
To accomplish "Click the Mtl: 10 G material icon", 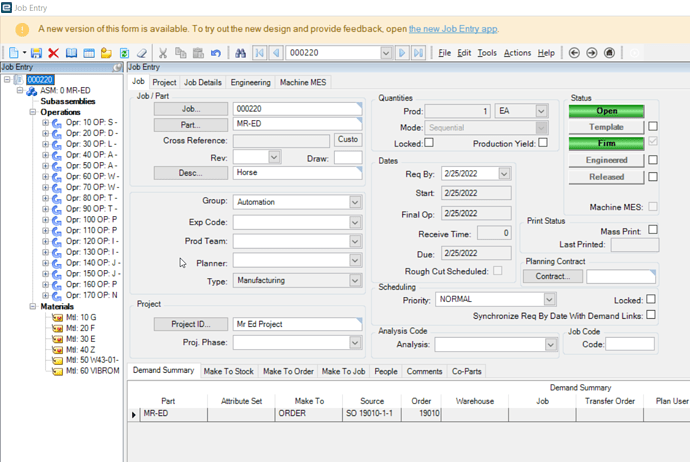I will point(57,318).
